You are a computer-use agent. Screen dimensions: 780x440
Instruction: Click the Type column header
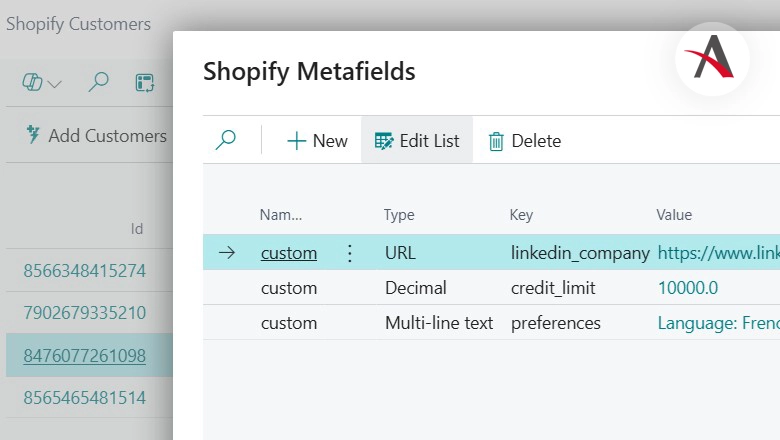click(x=399, y=215)
